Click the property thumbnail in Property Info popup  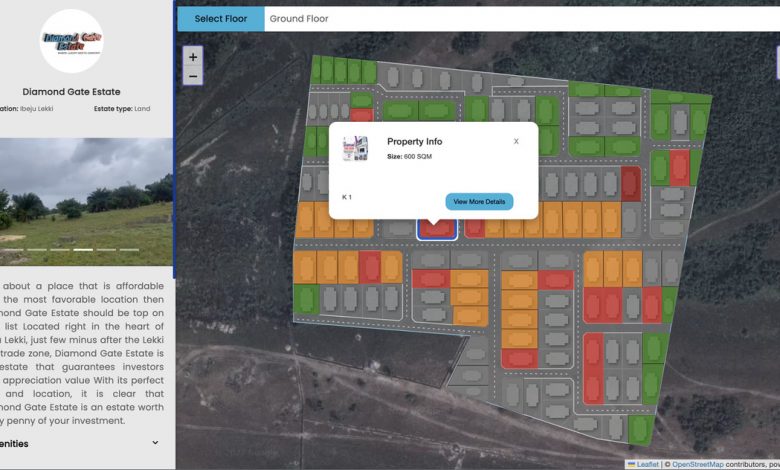[x=354, y=151]
